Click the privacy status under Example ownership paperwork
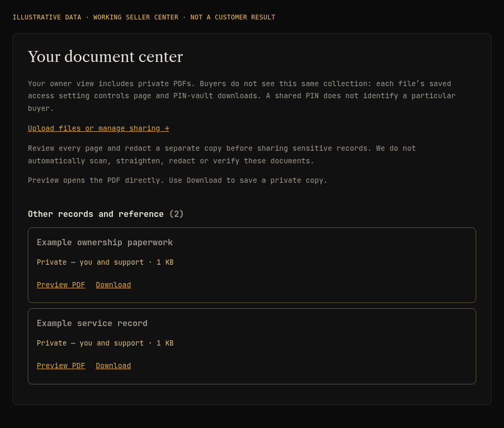Image resolution: width=504 pixels, height=428 pixels. [x=105, y=263]
